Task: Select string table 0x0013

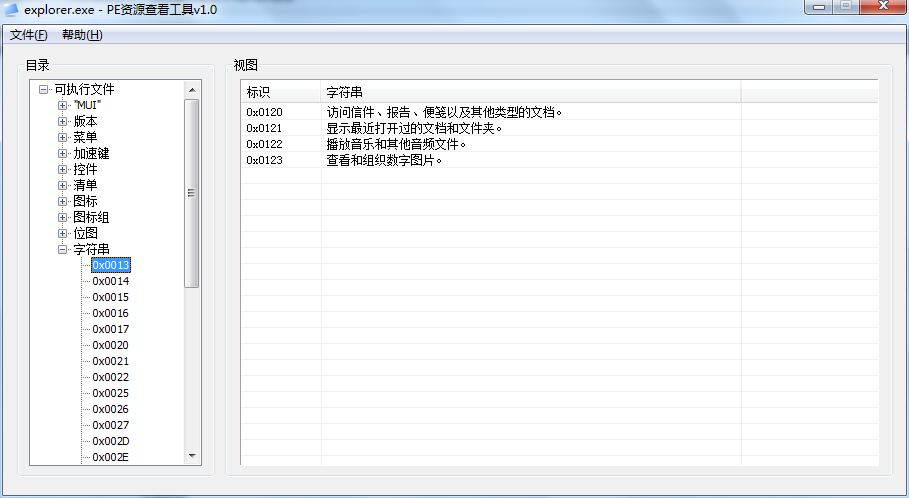Action: point(111,265)
